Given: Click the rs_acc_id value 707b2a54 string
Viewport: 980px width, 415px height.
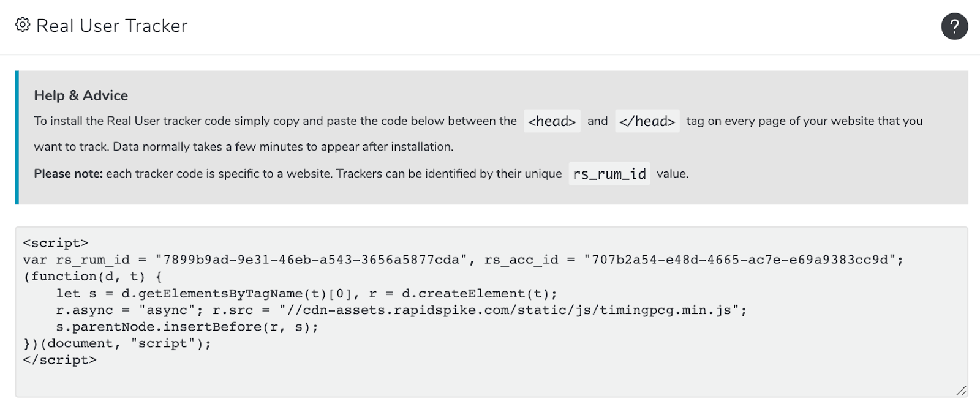Looking at the screenshot, I should click(740, 260).
